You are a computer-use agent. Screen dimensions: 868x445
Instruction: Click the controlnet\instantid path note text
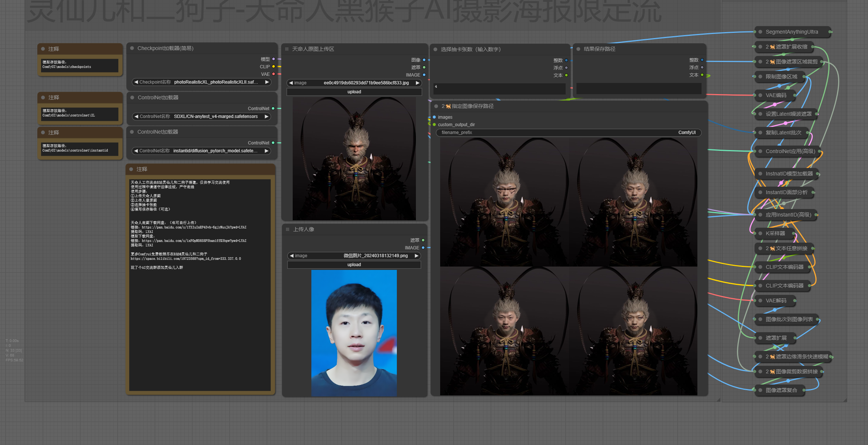[80, 148]
